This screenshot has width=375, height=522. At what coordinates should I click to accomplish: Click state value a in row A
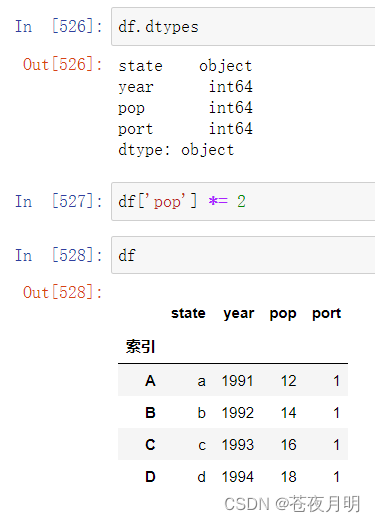pos(201,381)
